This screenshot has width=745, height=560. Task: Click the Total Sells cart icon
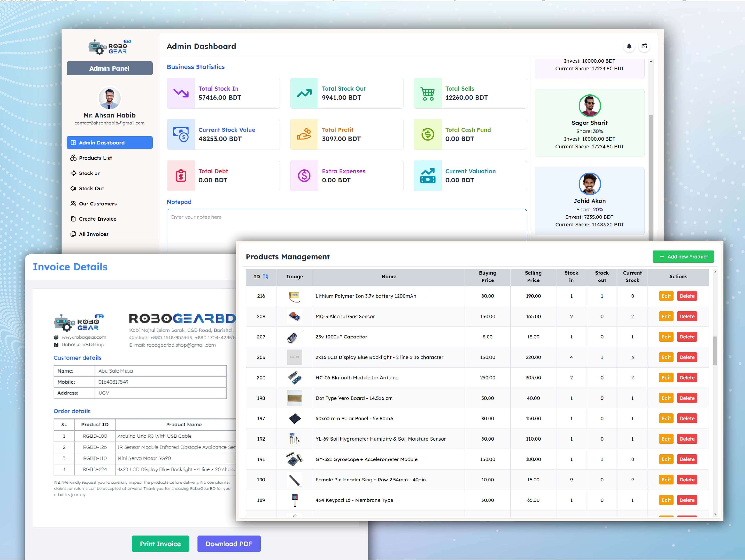[428, 93]
